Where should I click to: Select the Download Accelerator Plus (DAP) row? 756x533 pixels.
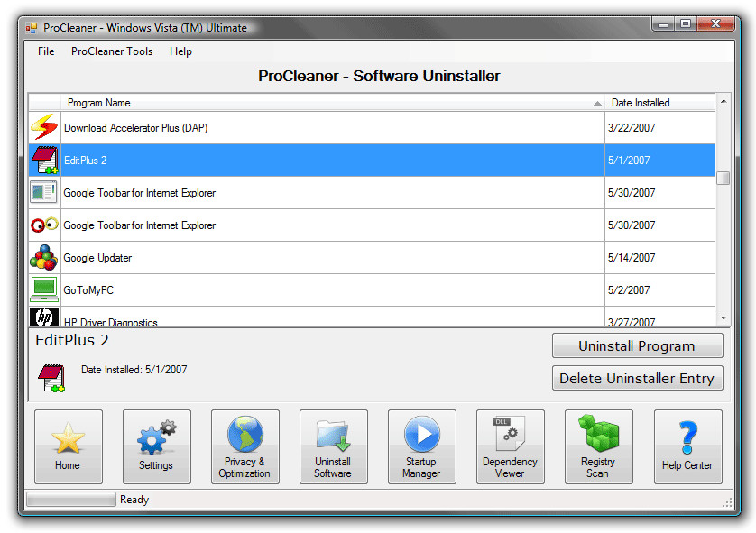click(x=372, y=128)
